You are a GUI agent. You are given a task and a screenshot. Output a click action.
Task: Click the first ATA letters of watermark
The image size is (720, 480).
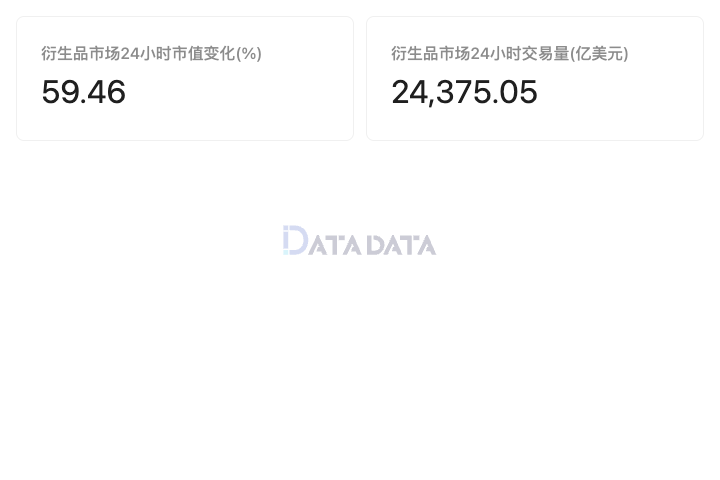point(334,245)
